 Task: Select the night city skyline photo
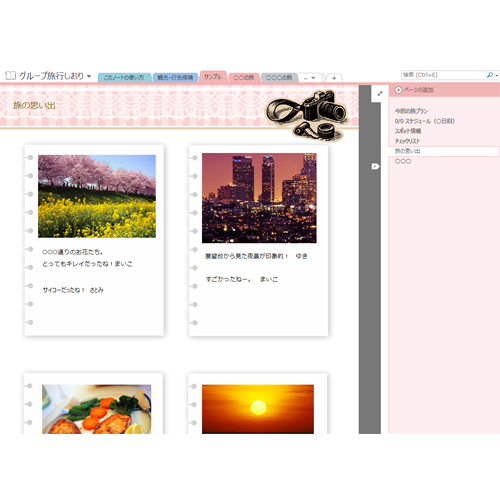pyautogui.click(x=259, y=198)
